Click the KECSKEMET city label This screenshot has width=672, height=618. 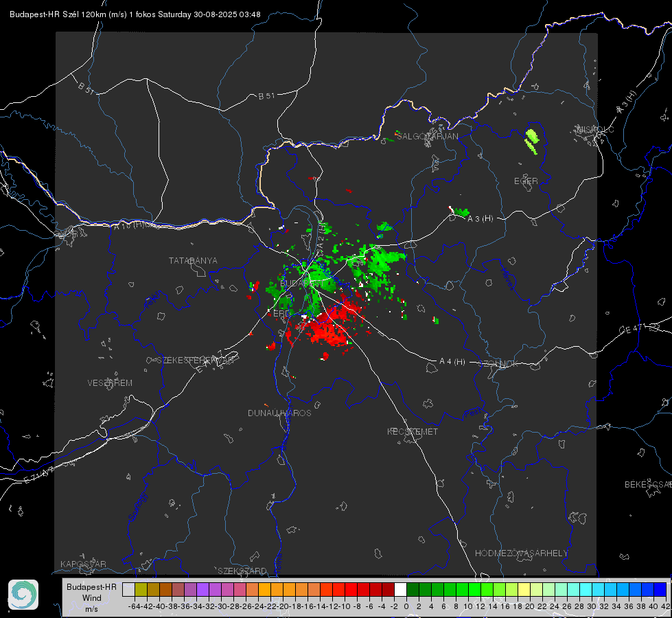point(413,431)
